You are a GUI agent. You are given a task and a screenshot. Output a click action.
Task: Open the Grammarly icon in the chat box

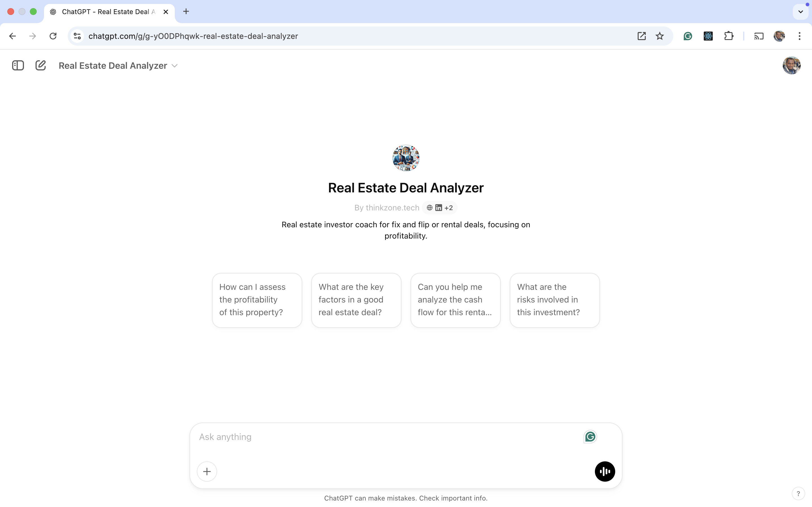(x=590, y=436)
